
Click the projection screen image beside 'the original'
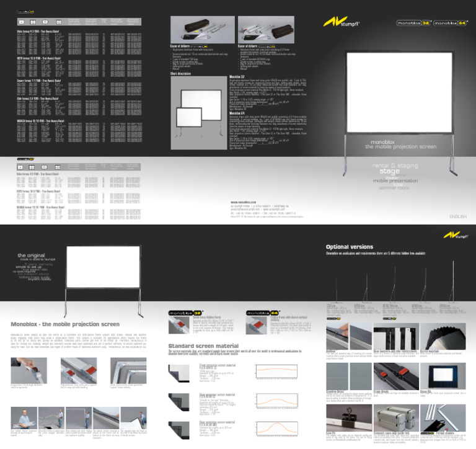(104, 267)
